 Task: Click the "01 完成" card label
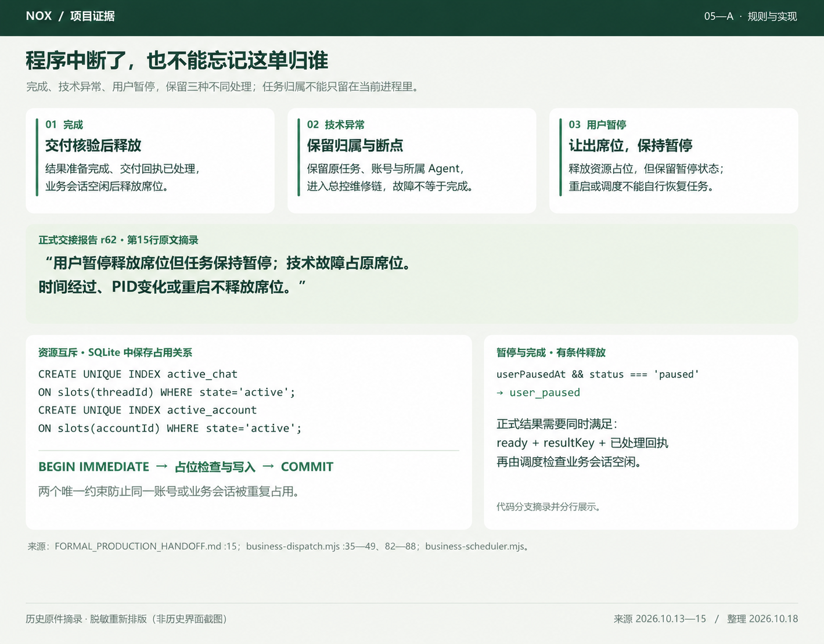(64, 124)
